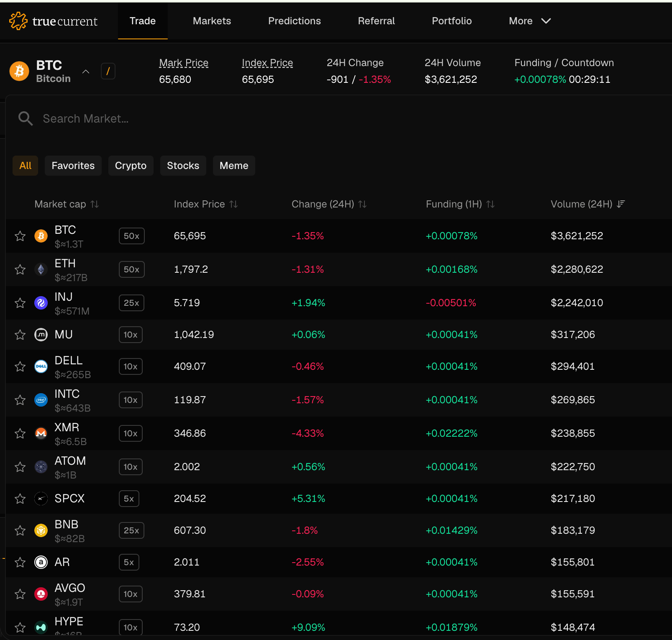Image resolution: width=672 pixels, height=640 pixels.
Task: Toggle the INJ favorite star
Action: click(x=20, y=303)
